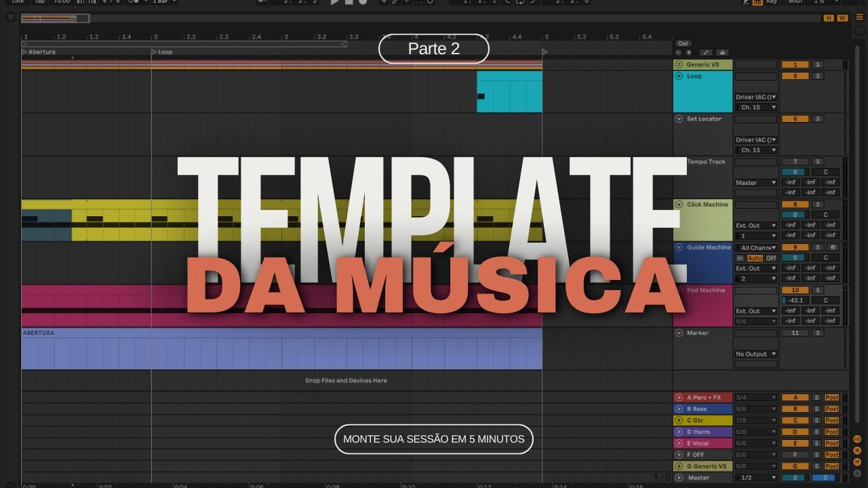Image resolution: width=868 pixels, height=488 pixels.
Task: Open Loop track Driver IAC output dropdown
Action: [756, 98]
